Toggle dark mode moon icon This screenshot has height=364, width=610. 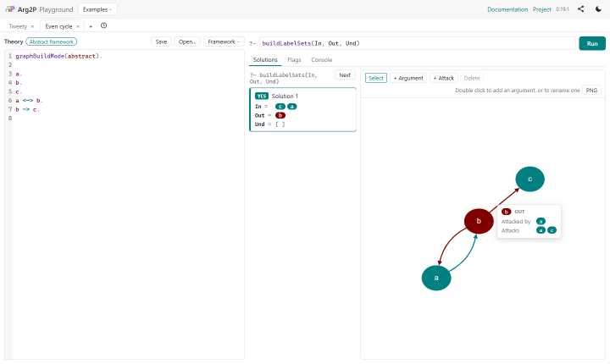[x=598, y=9]
